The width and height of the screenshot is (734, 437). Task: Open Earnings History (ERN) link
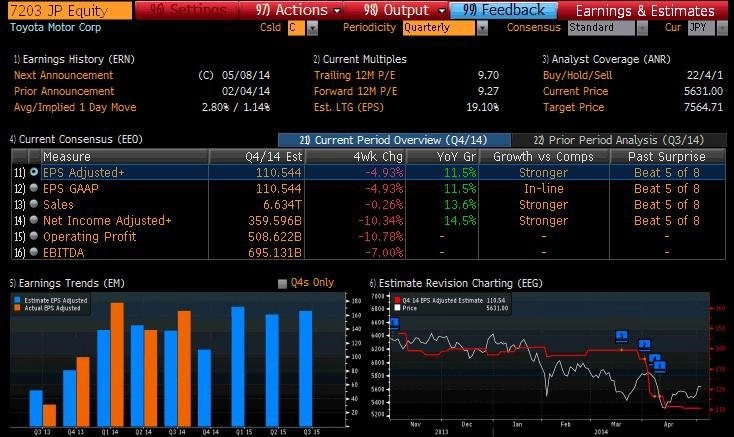(74, 59)
